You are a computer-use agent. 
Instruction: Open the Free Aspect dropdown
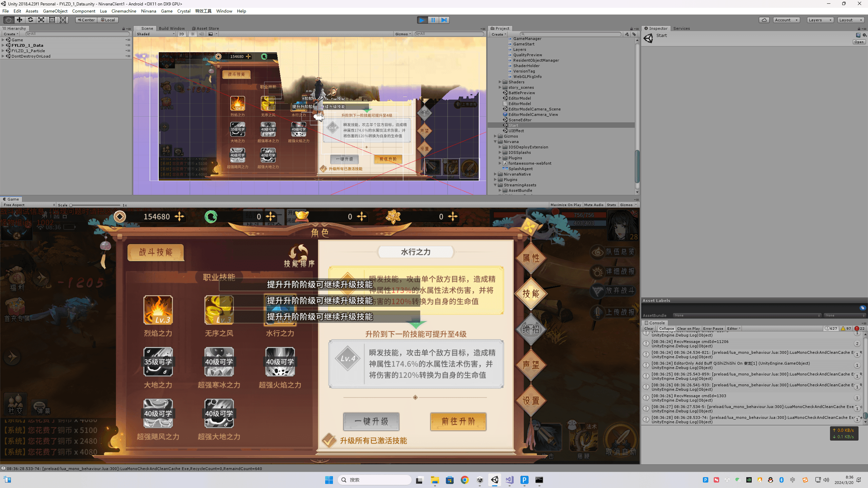(x=29, y=205)
